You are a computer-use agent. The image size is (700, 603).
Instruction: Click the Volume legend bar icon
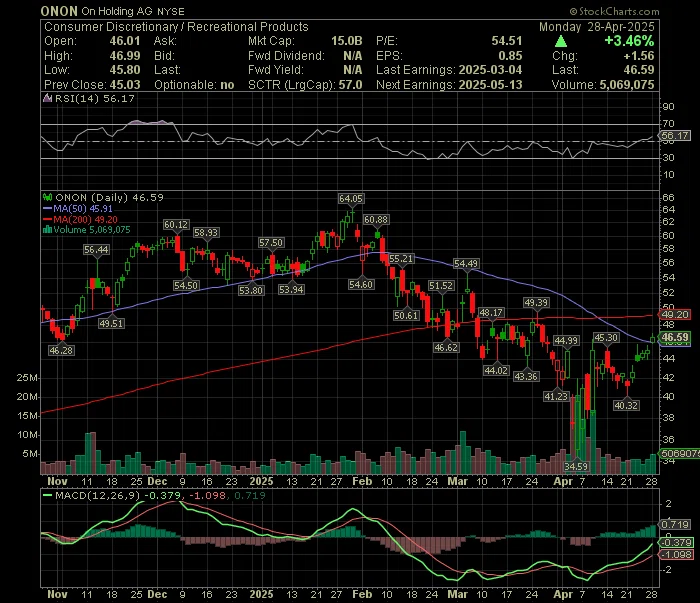point(47,230)
